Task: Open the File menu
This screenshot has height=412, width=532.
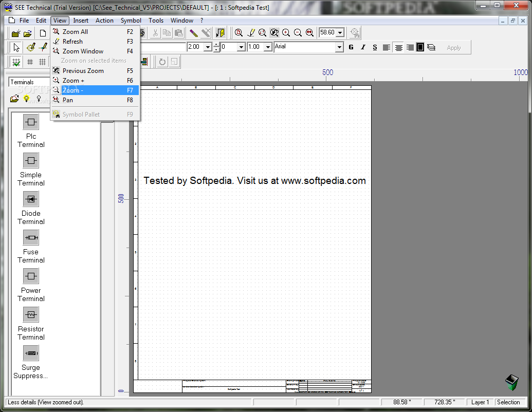Action: click(x=24, y=21)
